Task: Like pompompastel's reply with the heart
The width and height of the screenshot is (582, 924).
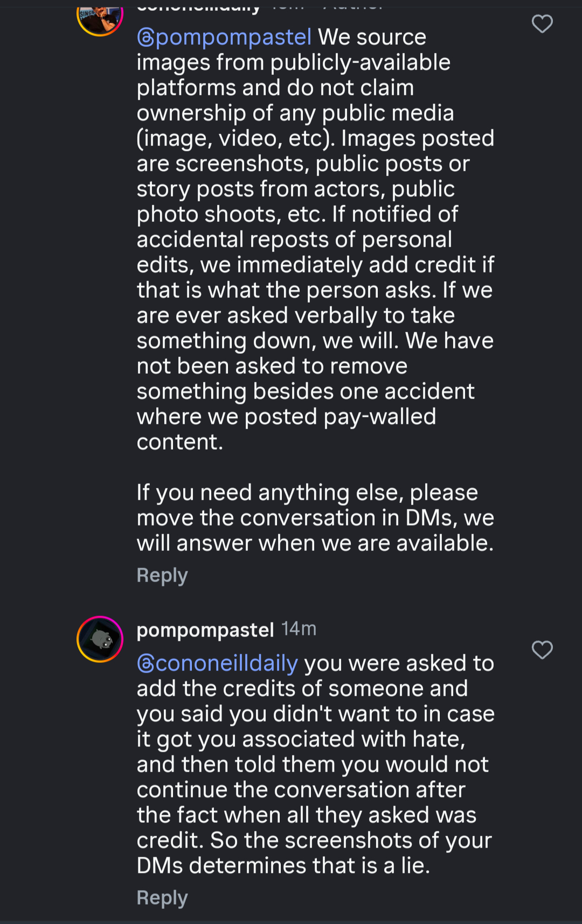Action: (542, 650)
